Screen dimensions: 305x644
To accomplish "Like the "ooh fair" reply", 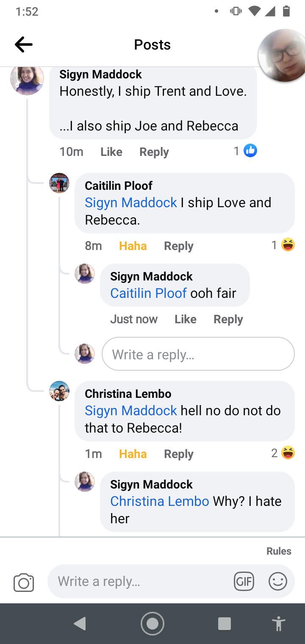I will click(186, 319).
